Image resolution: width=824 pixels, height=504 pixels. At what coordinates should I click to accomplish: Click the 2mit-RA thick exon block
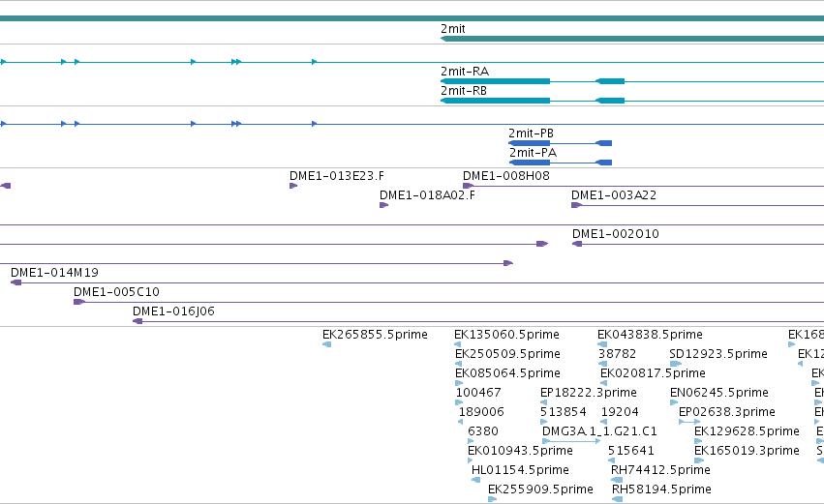tap(496, 81)
